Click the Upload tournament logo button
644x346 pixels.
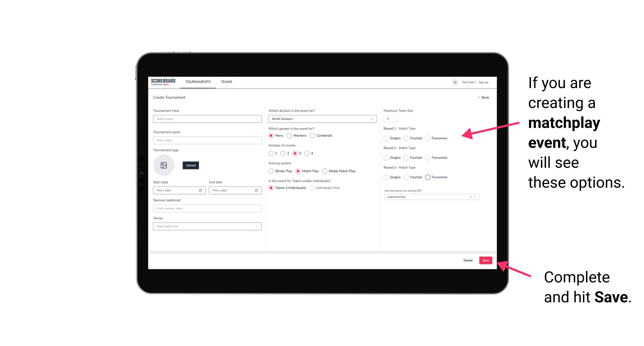191,165
